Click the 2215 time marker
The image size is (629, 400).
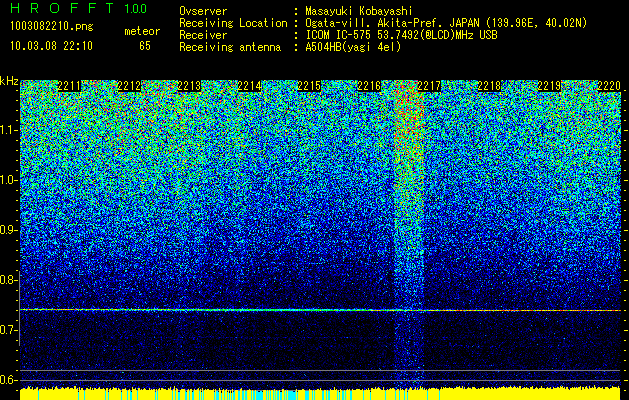[309, 86]
